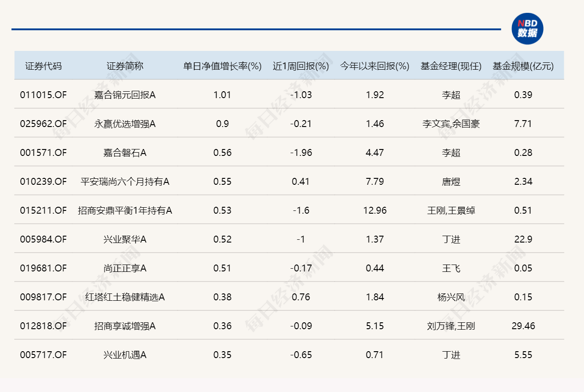The height and width of the screenshot is (392, 584).
Task: Click fund size value 22.9
Action: point(523,239)
